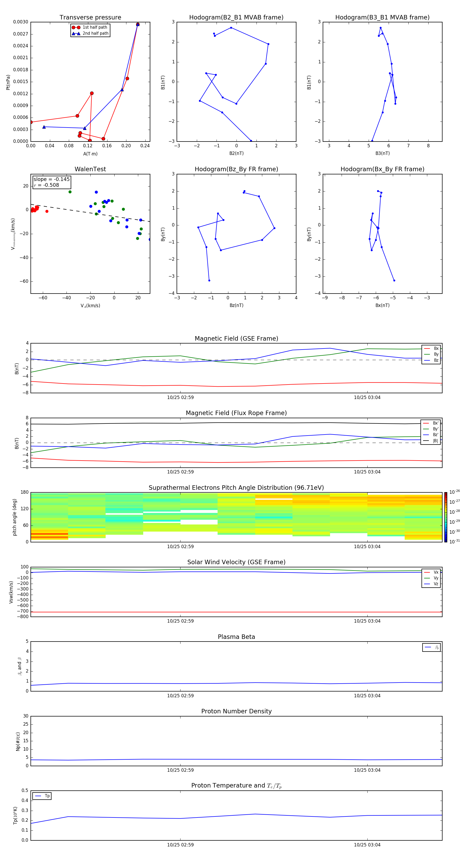The width and height of the screenshot is (473, 868).
Task: Click the red Vx line in solar wind plot
Action: [236, 612]
